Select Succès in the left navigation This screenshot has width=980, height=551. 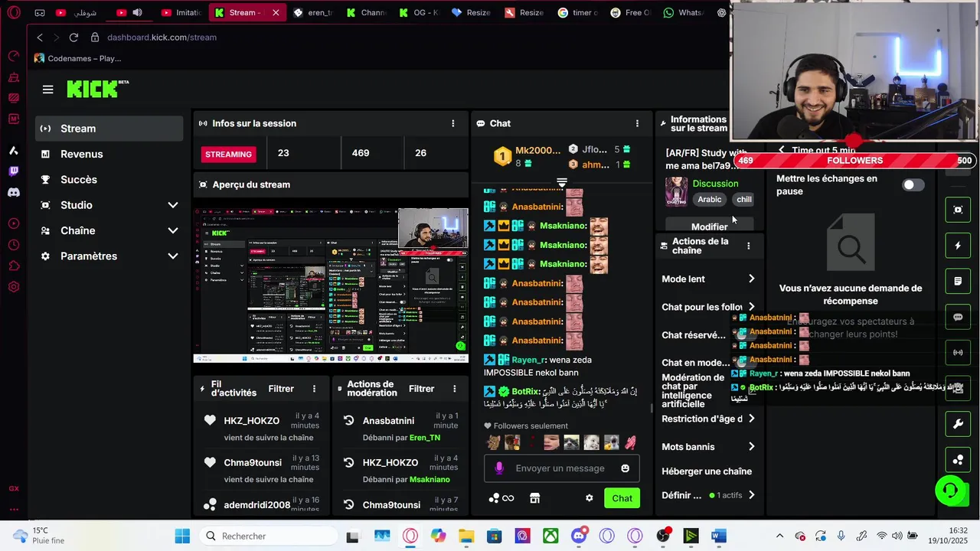tap(109, 180)
